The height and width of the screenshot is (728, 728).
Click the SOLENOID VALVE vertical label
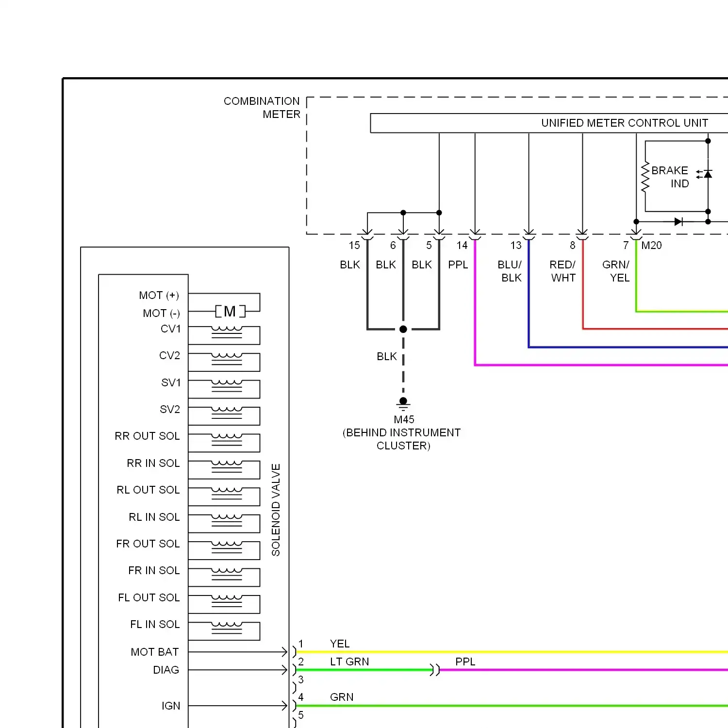tap(276, 510)
